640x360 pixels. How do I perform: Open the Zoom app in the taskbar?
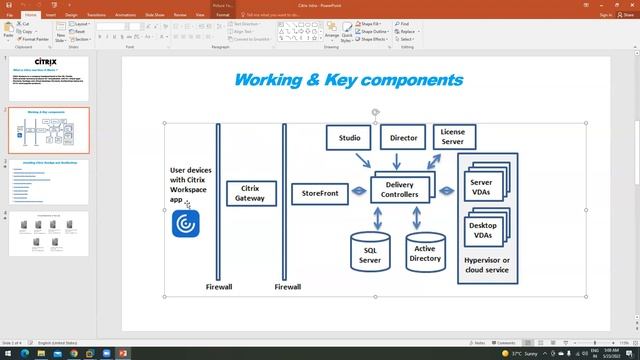(107, 353)
